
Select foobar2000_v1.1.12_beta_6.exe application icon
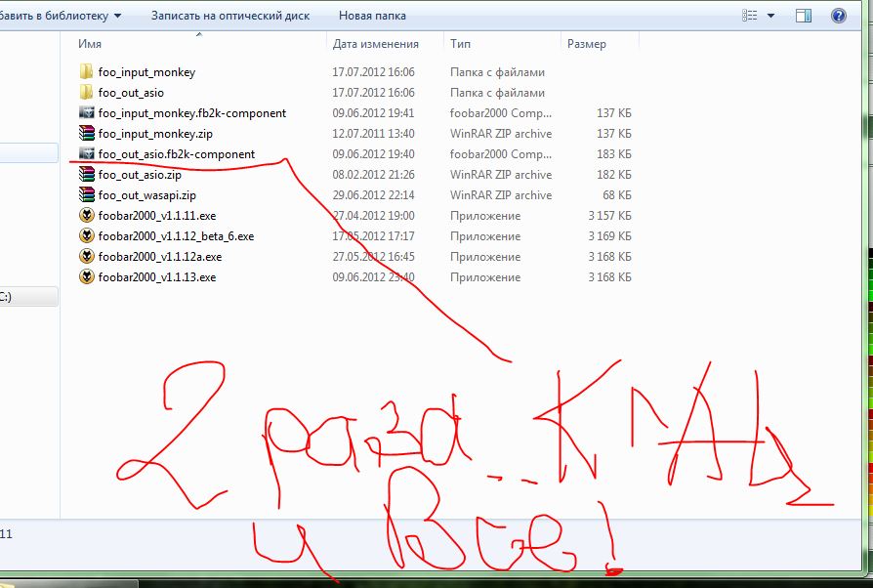point(86,236)
